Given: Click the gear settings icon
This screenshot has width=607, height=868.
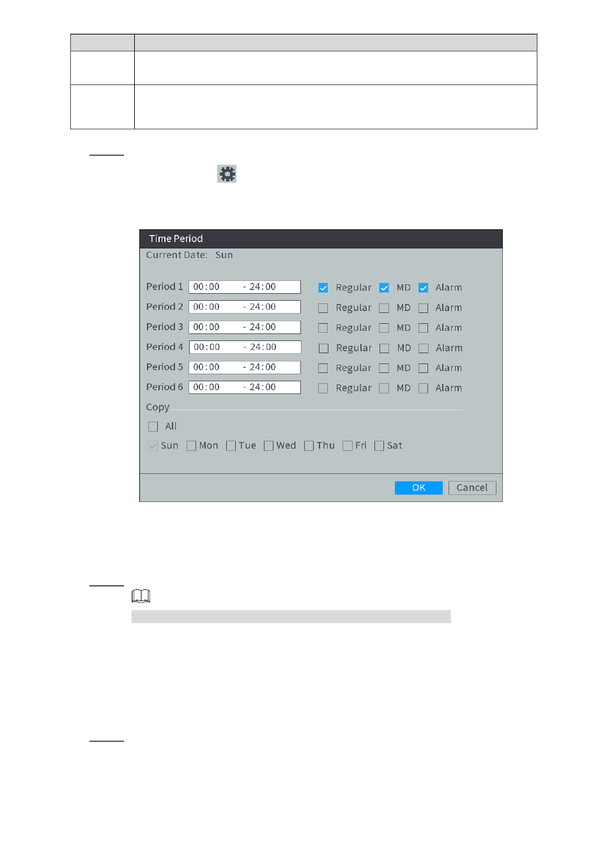Looking at the screenshot, I should point(227,174).
